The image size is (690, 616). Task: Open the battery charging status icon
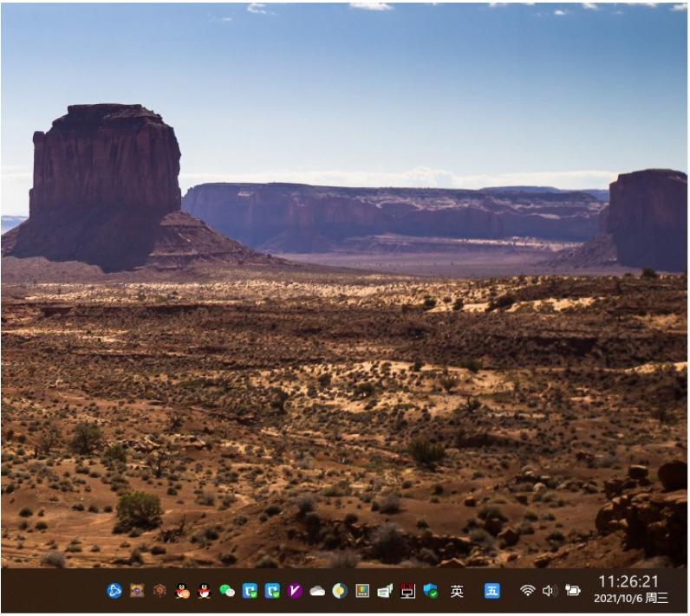click(x=572, y=590)
